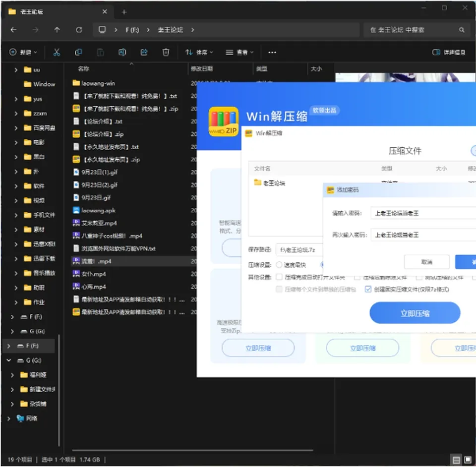This screenshot has width=476, height=467.
Task: Cut the selected file with scissors icon
Action: [57, 52]
